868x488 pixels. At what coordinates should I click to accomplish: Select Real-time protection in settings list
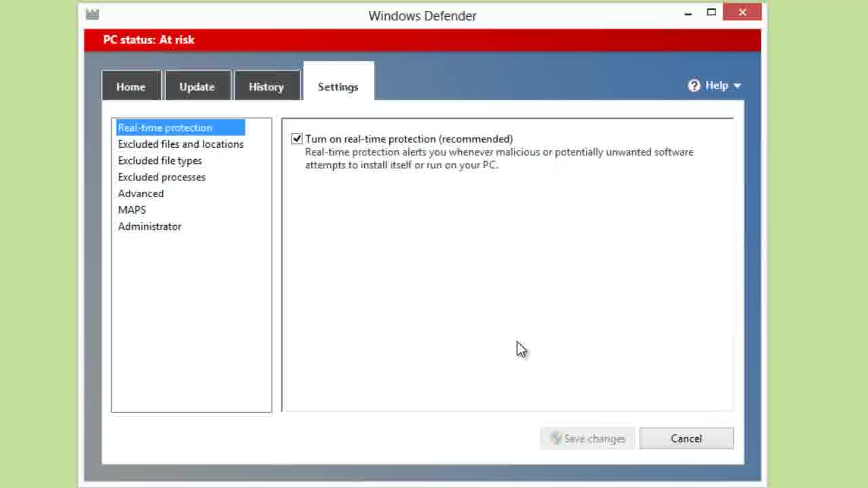180,127
